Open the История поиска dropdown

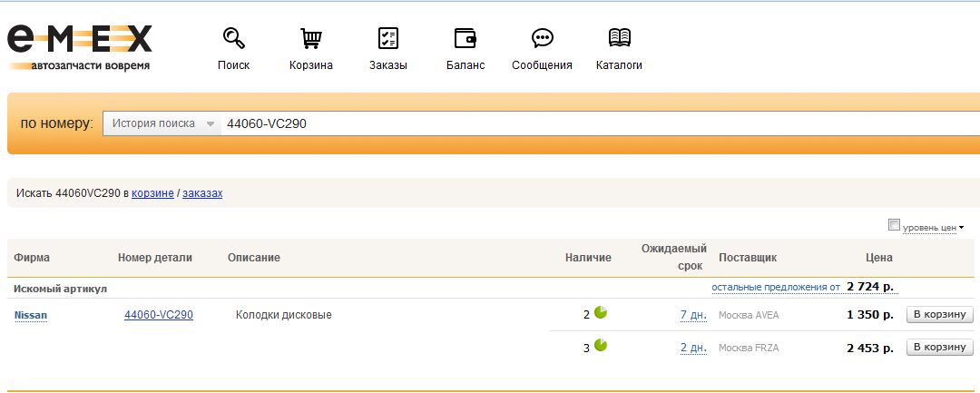point(162,123)
